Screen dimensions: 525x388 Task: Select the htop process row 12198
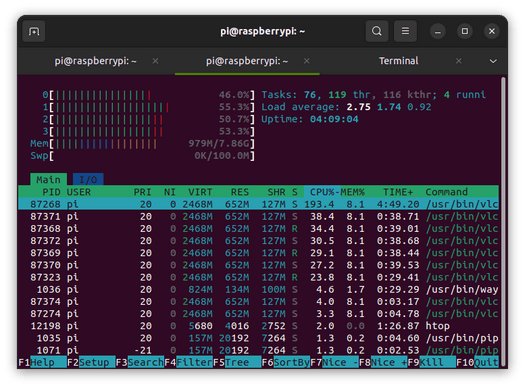coord(258,326)
